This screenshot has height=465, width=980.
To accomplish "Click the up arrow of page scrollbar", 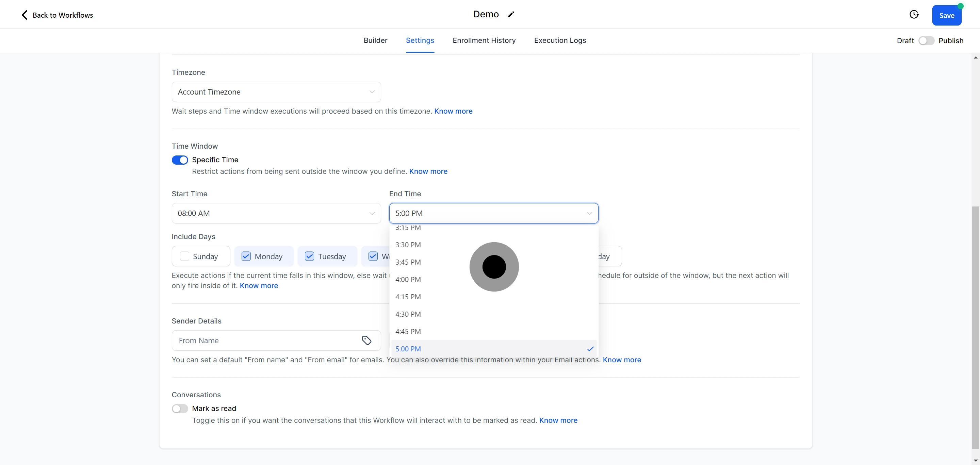I will pos(976,57).
